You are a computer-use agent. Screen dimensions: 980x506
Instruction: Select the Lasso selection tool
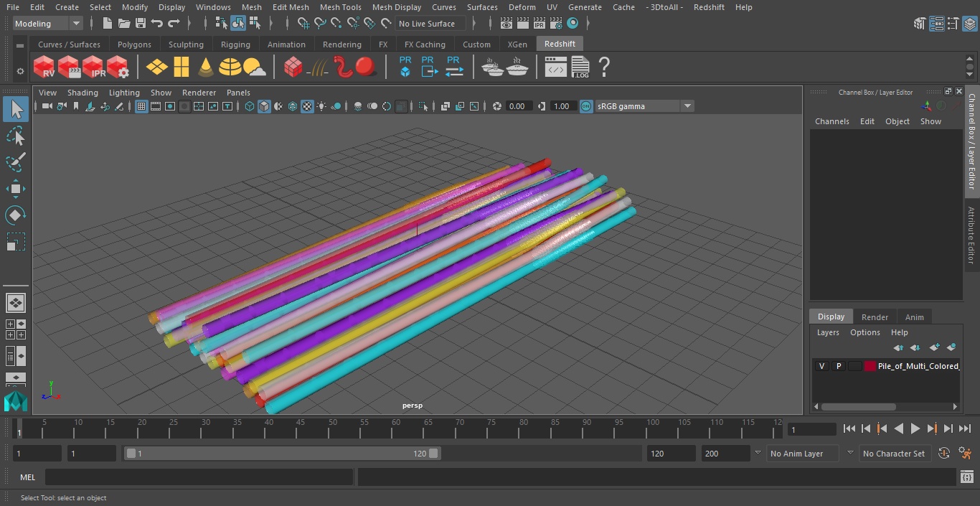click(15, 136)
